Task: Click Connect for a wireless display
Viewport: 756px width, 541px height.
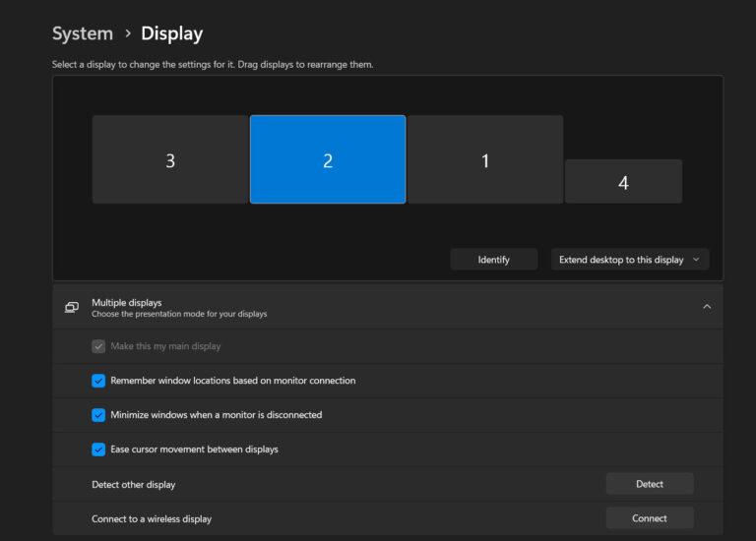Action: [x=650, y=518]
